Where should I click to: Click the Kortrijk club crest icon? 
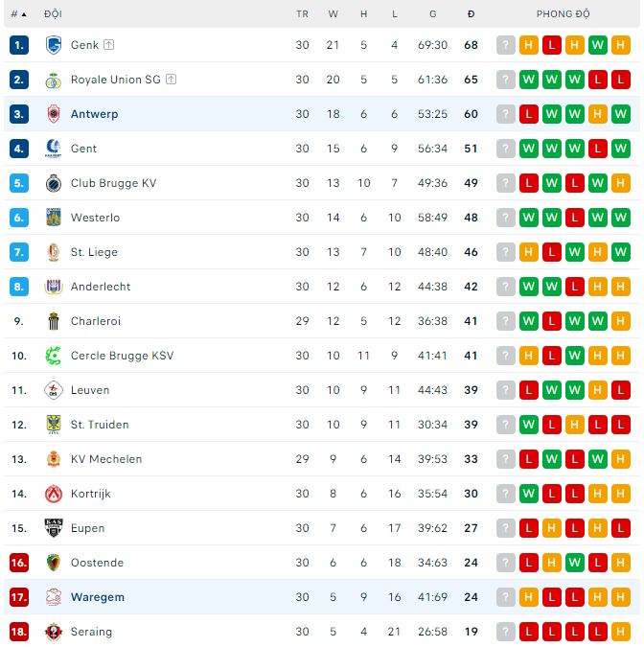tap(54, 494)
